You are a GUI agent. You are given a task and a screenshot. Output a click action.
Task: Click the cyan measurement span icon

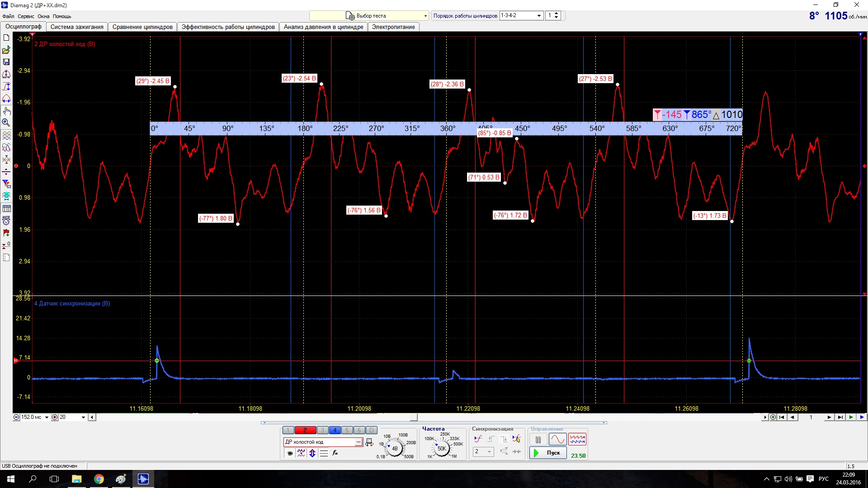point(6,196)
